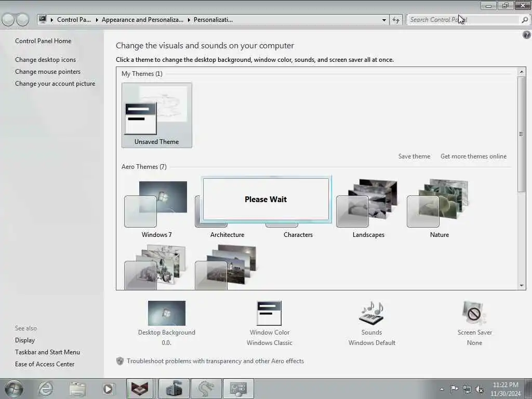Open Ease of Access Center link
Screen dimensions: 532x399
pos(45,364)
